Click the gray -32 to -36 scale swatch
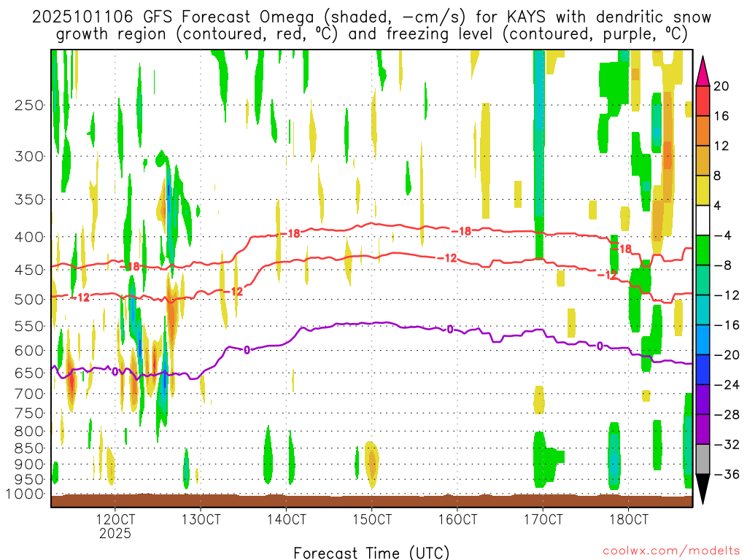747x560 pixels. click(x=703, y=459)
